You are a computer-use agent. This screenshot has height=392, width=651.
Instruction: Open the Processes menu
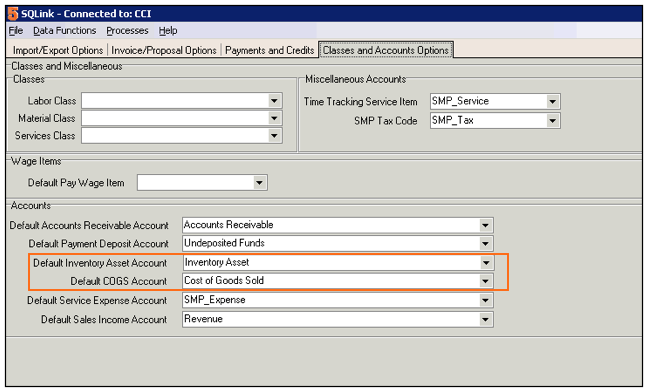coord(127,31)
